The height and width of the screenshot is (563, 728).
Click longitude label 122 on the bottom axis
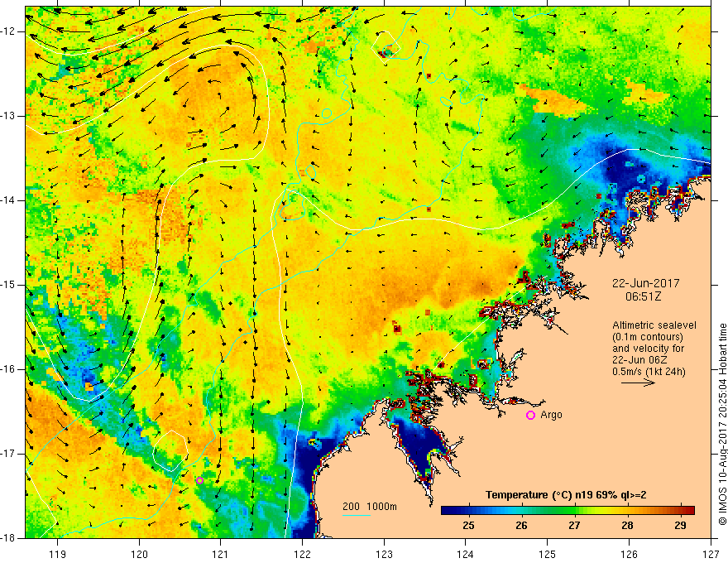click(x=302, y=554)
